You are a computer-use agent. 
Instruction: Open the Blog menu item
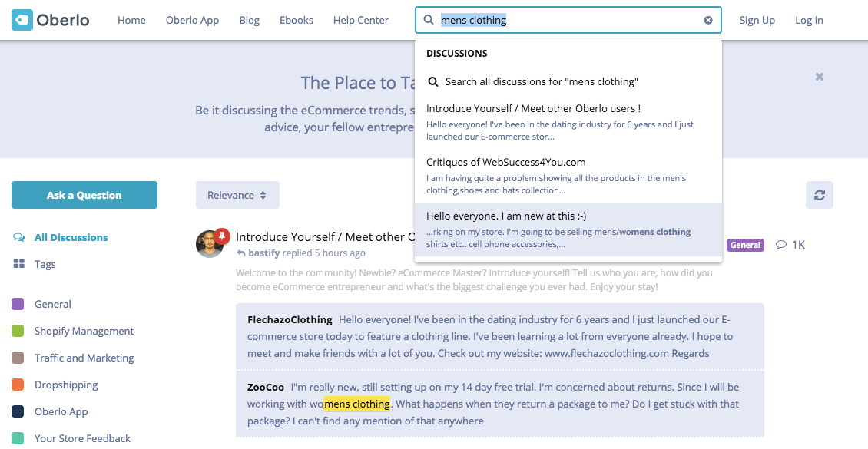point(249,21)
